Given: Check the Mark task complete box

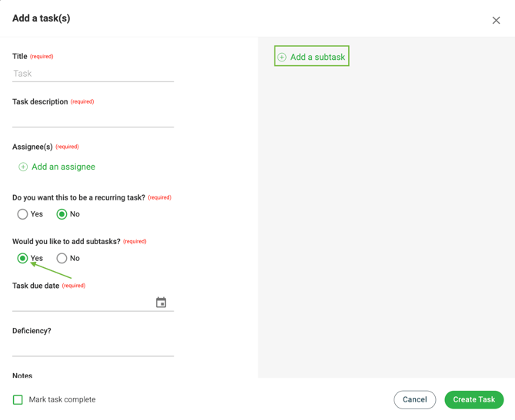Looking at the screenshot, I should click(18, 400).
